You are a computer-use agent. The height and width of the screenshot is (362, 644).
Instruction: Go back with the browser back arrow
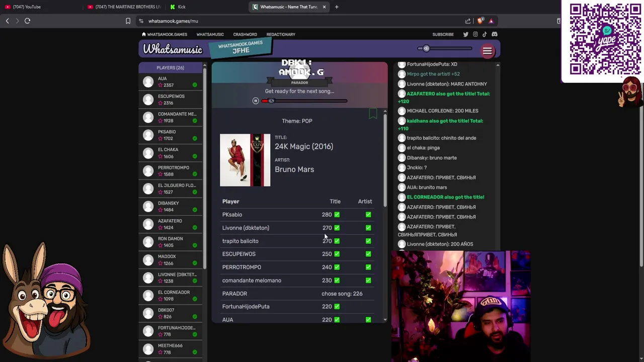tap(7, 21)
